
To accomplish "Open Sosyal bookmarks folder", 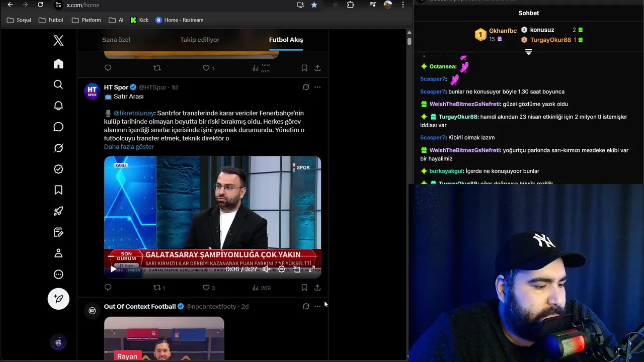I will (19, 20).
